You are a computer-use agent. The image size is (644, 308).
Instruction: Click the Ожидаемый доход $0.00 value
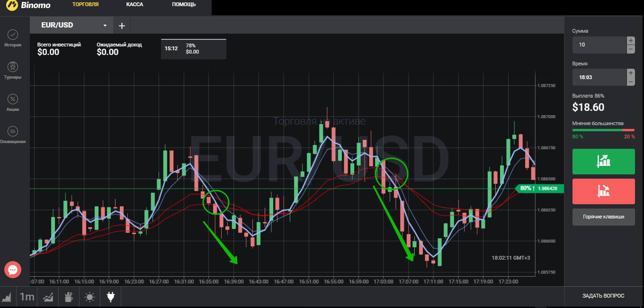[107, 52]
